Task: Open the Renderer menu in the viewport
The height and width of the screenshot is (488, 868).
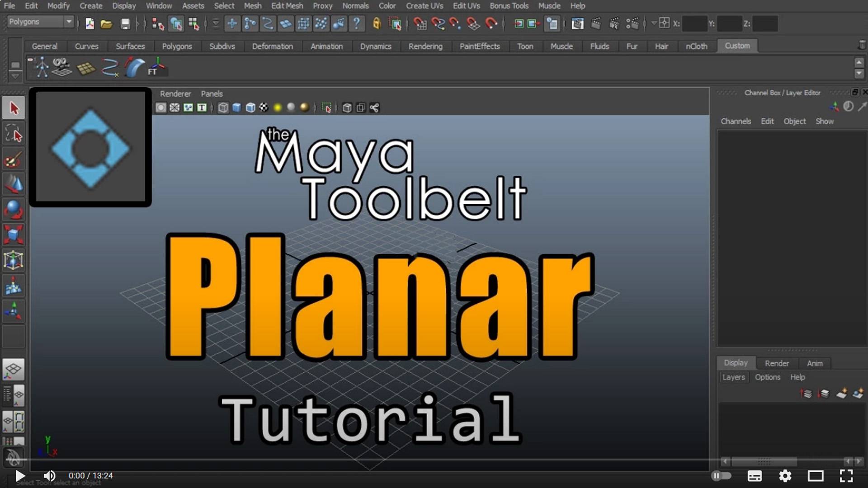Action: (175, 94)
